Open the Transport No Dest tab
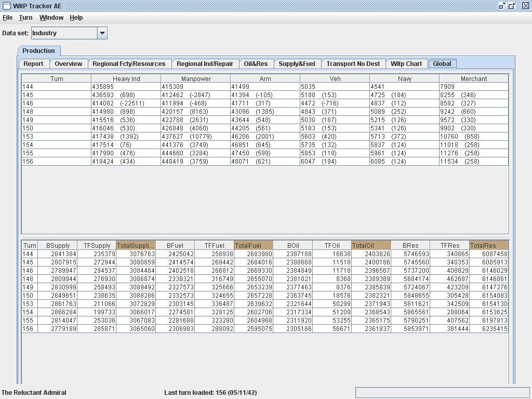This screenshot has height=399, width=532. pos(353,64)
